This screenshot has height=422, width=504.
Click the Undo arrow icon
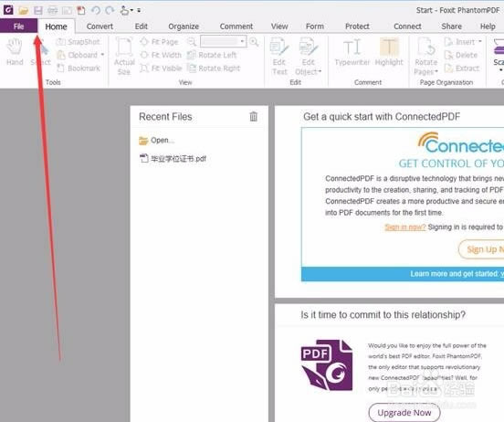(x=96, y=11)
